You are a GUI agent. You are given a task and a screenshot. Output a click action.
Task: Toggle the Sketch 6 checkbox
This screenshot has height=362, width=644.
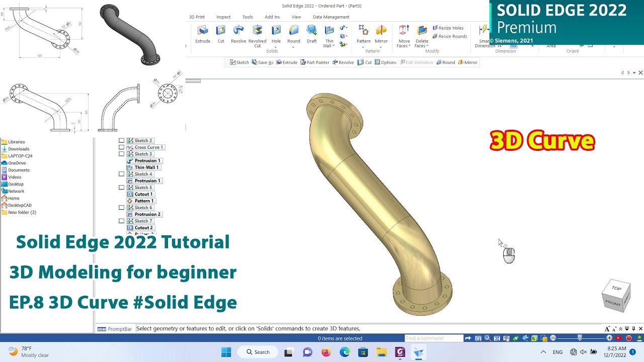tap(121, 208)
